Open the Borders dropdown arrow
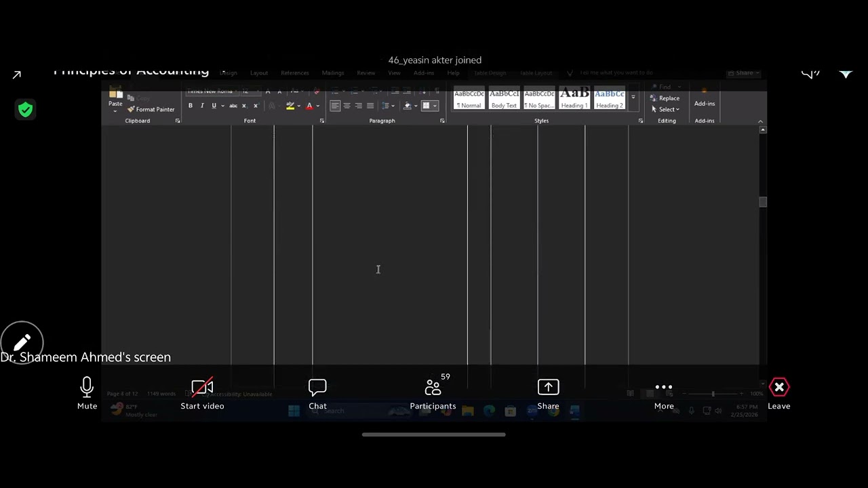 (435, 106)
